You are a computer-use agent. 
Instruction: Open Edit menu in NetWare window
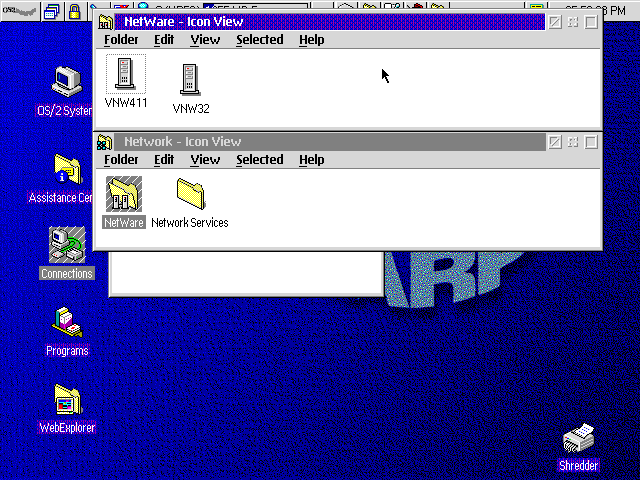[x=164, y=40]
